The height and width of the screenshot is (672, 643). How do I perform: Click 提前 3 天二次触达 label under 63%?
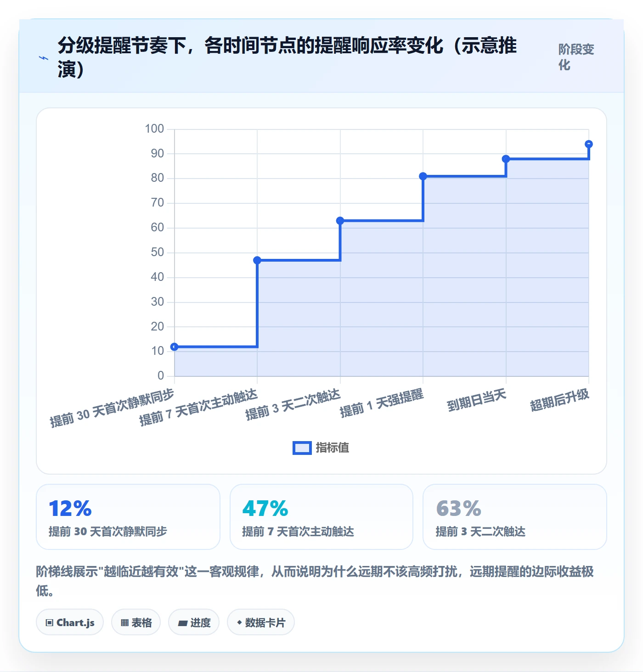pyautogui.click(x=480, y=532)
